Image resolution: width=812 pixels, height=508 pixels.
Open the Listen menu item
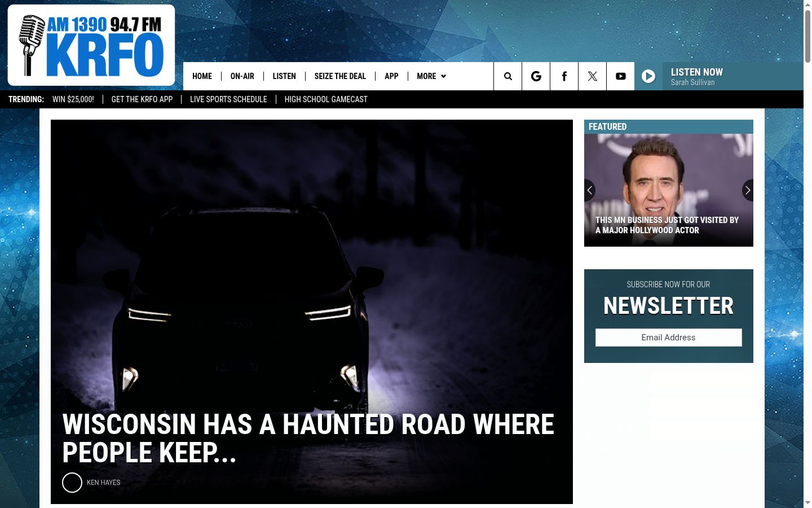coord(284,76)
